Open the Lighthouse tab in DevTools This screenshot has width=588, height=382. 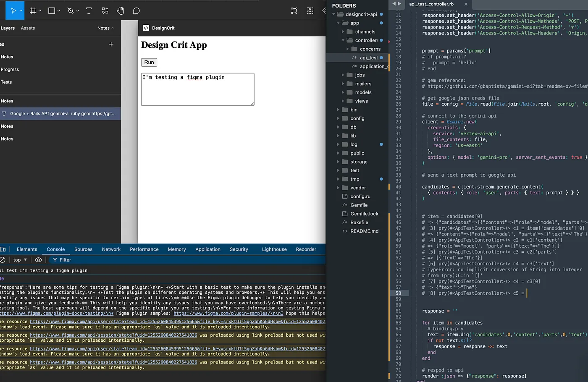(274, 249)
